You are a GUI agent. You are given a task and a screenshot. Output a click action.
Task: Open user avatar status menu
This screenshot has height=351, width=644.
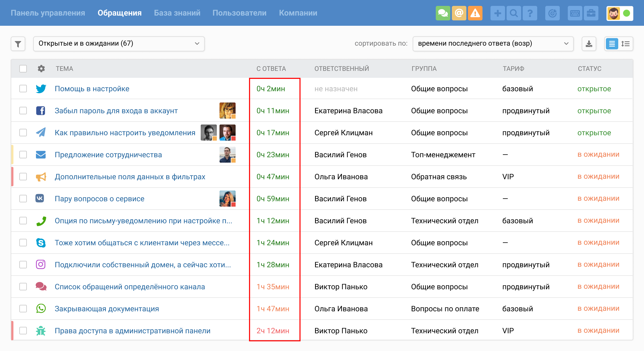pos(620,13)
